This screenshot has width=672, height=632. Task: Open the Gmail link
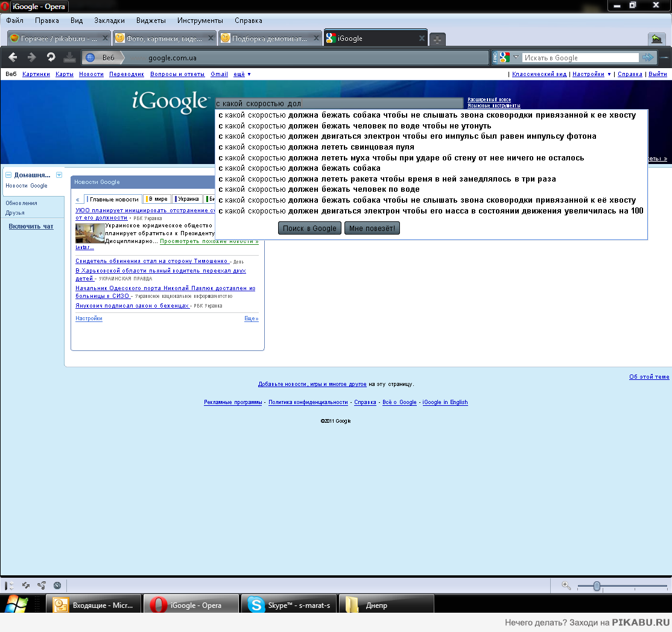click(219, 74)
